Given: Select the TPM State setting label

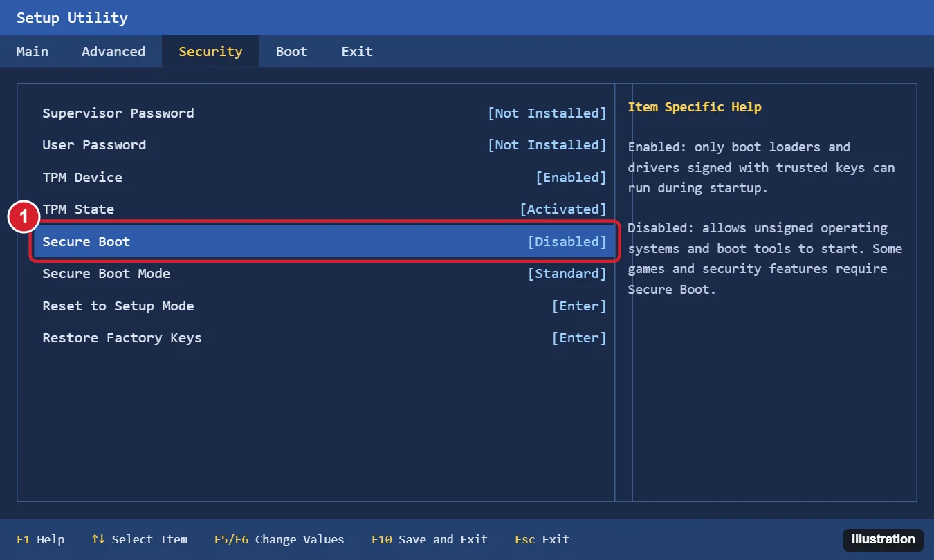Looking at the screenshot, I should [x=78, y=209].
